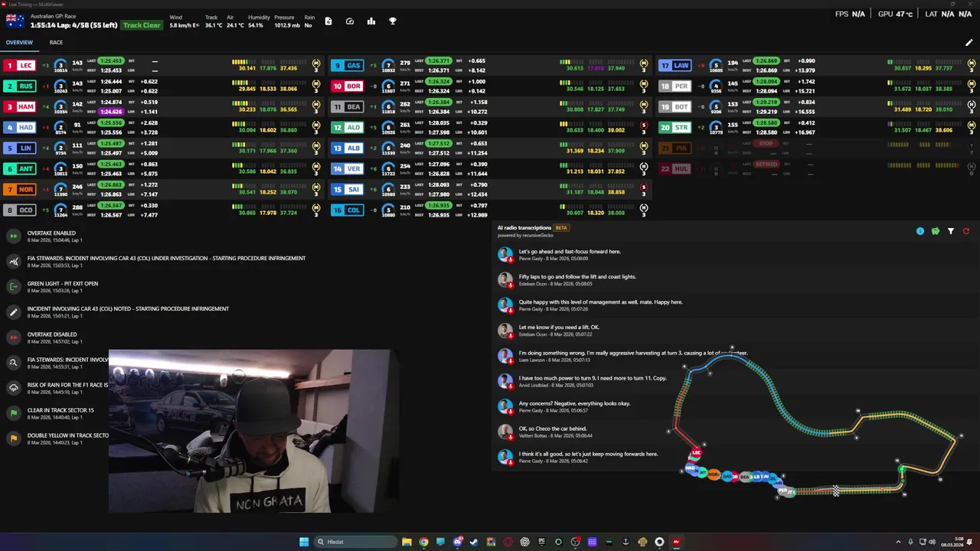This screenshot has height=551, width=980.
Task: Click the Overtake Enabled event icon
Action: pyautogui.click(x=13, y=236)
